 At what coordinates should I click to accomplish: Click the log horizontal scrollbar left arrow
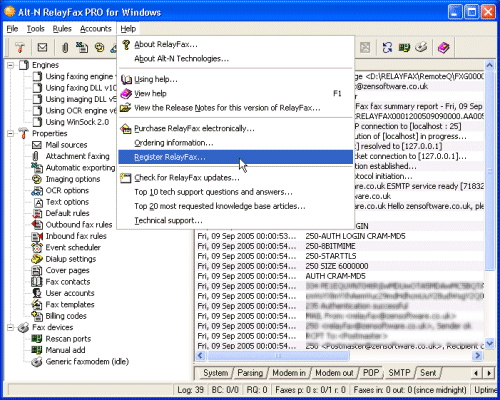pos(200,356)
